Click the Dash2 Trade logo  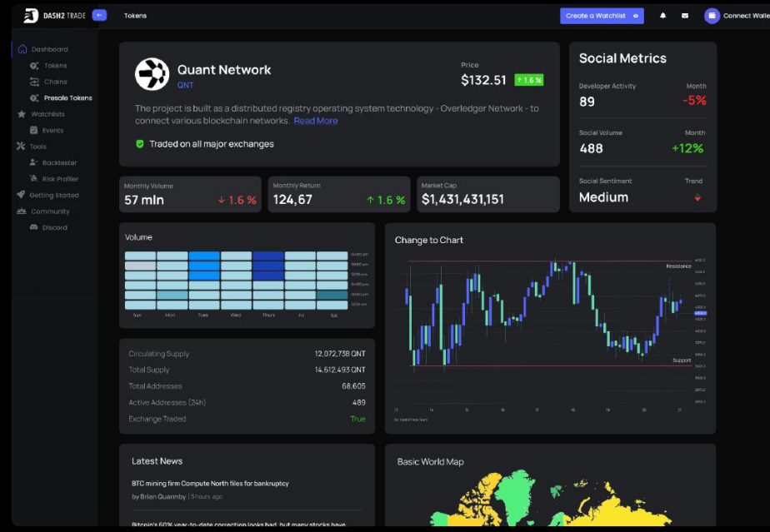(x=54, y=16)
